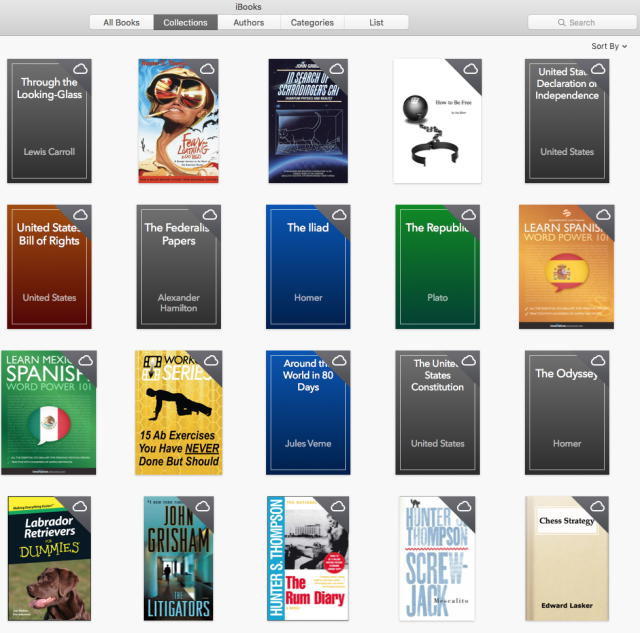Click cloud icon on United States Constitution
The height and width of the screenshot is (633, 640).
(x=469, y=360)
